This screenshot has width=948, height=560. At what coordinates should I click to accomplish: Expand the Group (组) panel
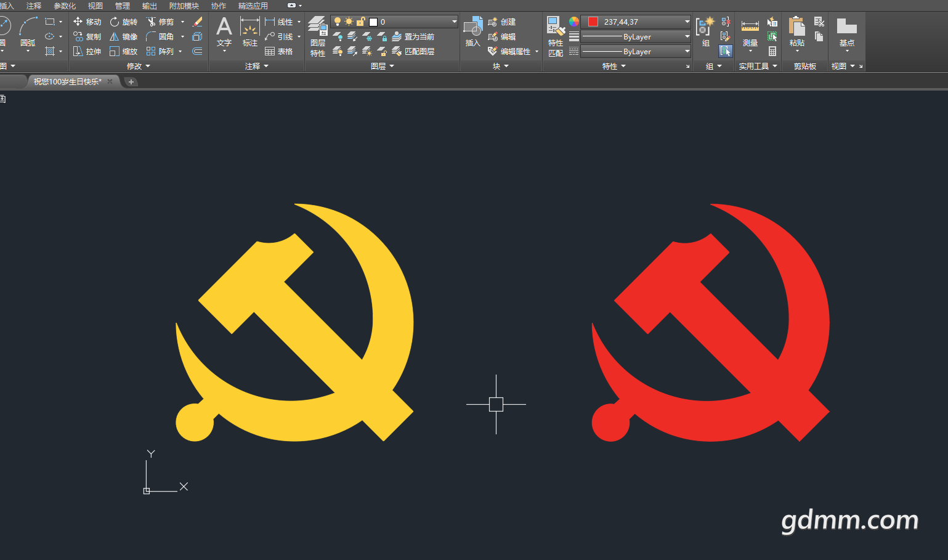point(714,66)
